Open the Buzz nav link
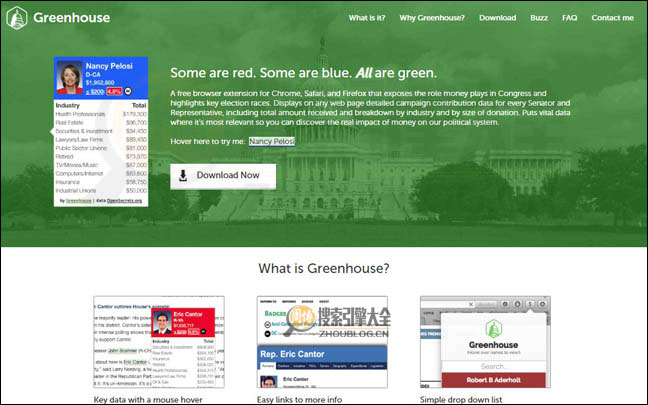 pos(539,18)
